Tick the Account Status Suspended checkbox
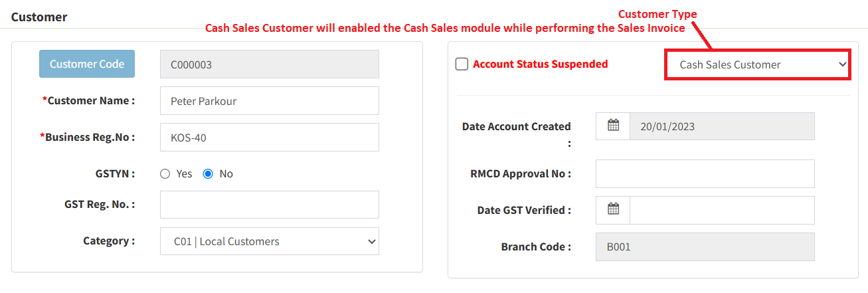This screenshot has width=868, height=293. pyautogui.click(x=462, y=64)
